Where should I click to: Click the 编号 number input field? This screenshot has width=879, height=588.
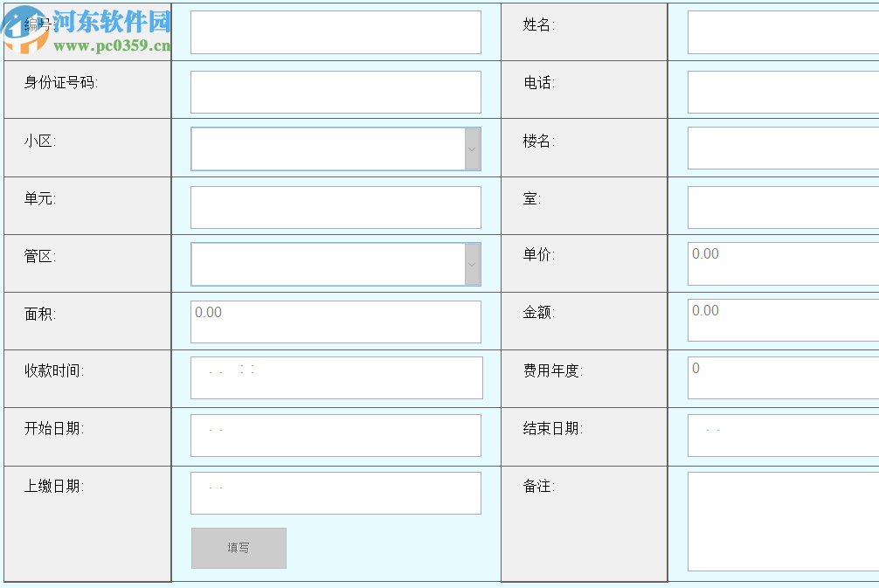tap(336, 31)
